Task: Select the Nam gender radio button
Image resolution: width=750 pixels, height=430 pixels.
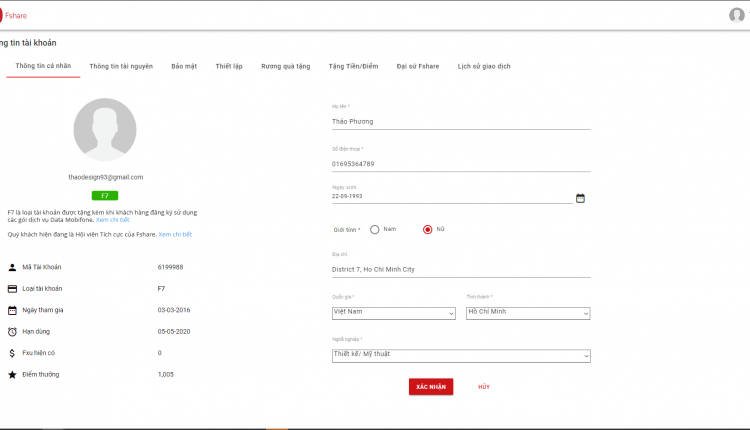Action: click(x=375, y=230)
